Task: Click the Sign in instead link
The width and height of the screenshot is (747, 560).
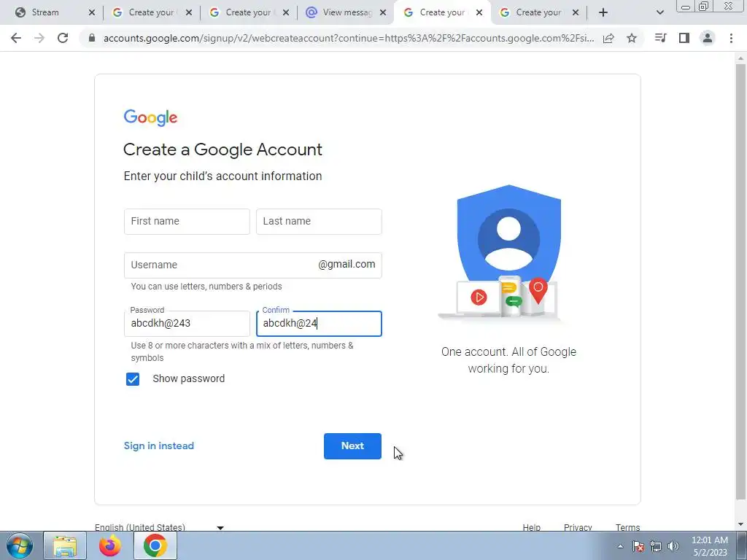Action: 158,446
